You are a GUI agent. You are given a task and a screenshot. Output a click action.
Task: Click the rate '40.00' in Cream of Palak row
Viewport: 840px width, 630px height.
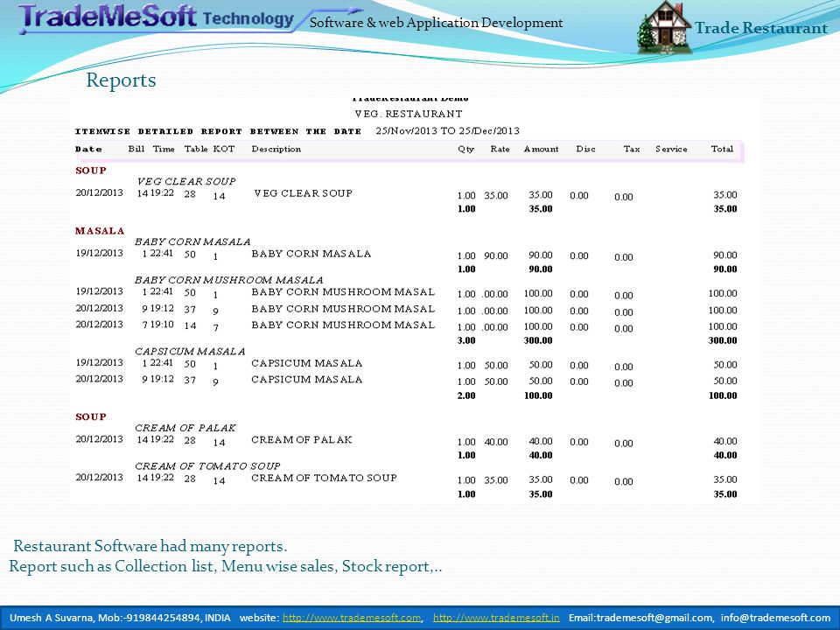(496, 442)
